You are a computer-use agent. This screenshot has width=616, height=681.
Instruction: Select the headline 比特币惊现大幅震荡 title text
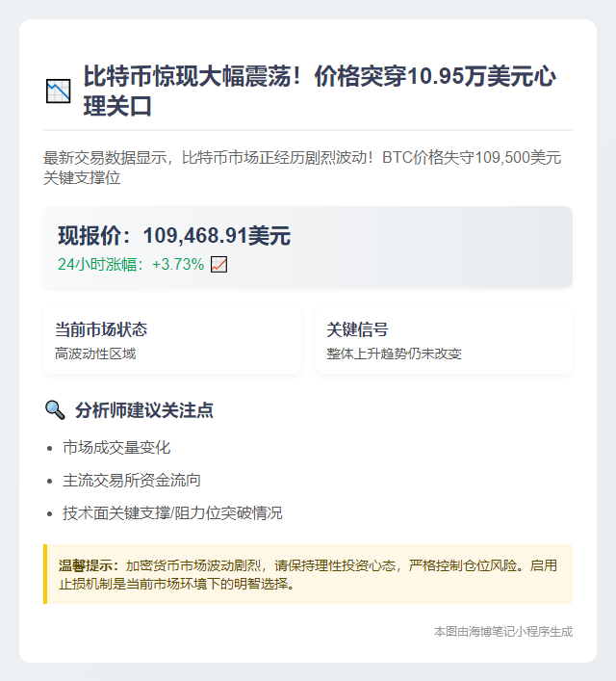320,91
